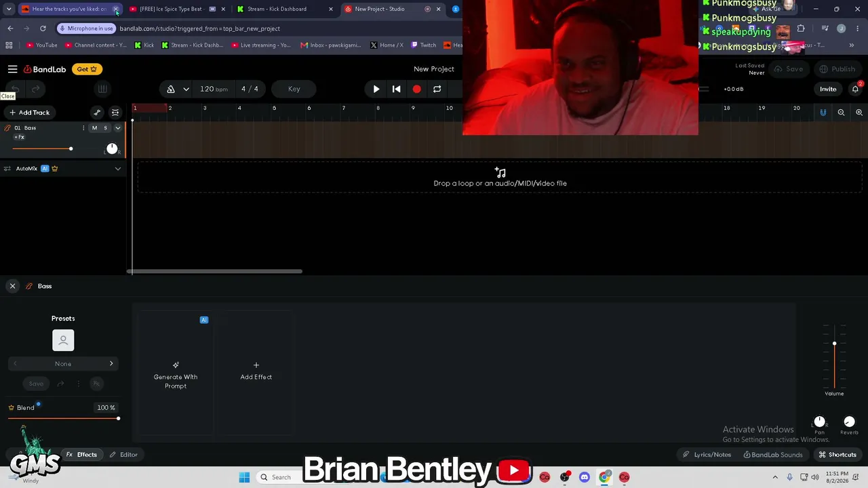Image resolution: width=868 pixels, height=488 pixels.
Task: Expand the Bass track chevron
Action: [x=117, y=128]
